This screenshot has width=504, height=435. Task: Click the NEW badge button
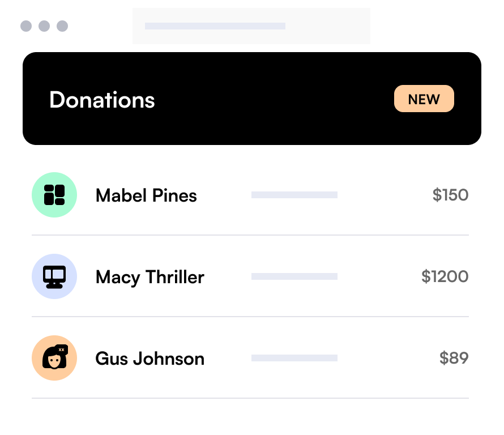click(x=424, y=99)
